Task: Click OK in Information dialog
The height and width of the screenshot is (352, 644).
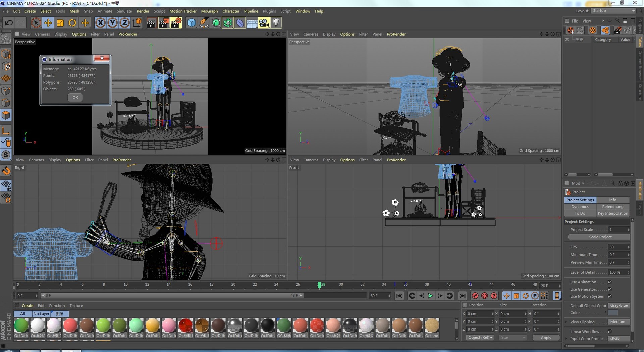Action: tap(75, 98)
